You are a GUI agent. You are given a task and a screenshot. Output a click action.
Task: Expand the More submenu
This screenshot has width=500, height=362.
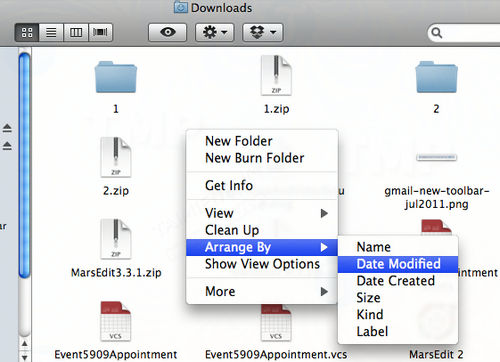[x=262, y=292]
